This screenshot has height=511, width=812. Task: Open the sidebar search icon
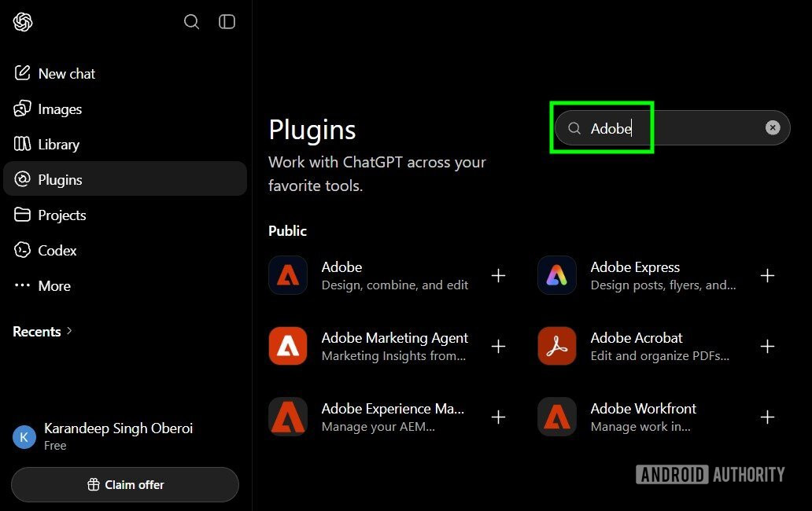192,22
